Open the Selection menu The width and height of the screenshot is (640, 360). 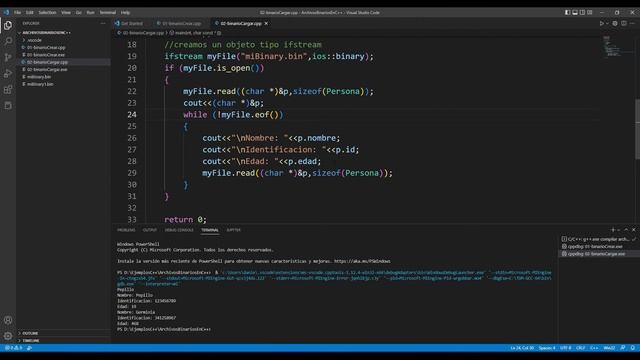coord(47,12)
